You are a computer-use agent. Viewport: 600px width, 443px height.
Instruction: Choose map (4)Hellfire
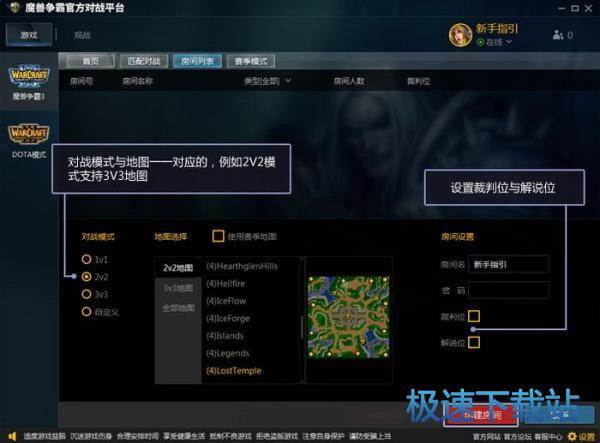pos(226,284)
